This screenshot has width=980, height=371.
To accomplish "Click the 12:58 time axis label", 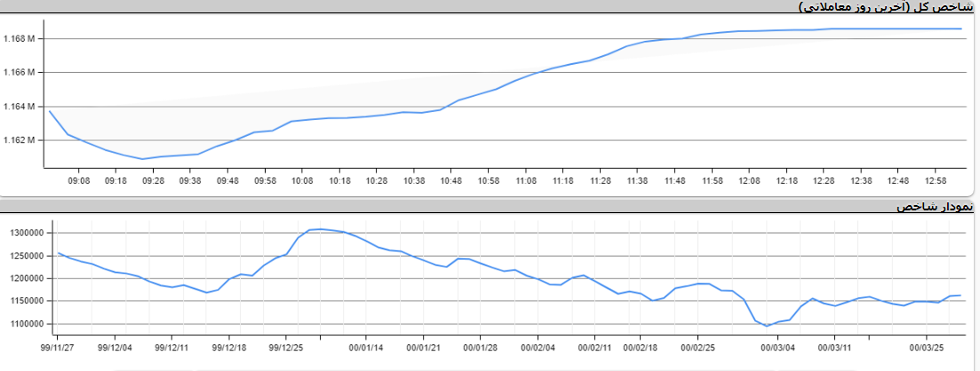I will click(x=936, y=180).
